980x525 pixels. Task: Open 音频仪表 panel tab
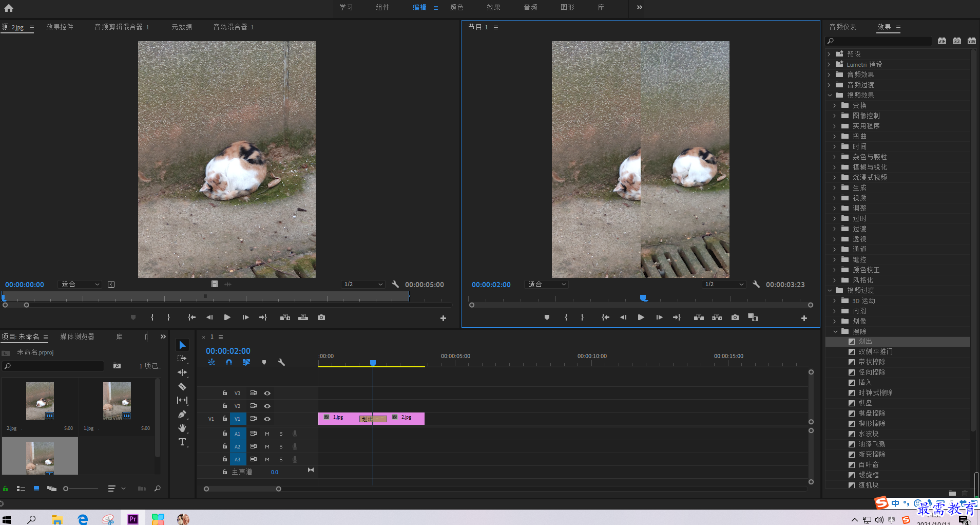[842, 27]
